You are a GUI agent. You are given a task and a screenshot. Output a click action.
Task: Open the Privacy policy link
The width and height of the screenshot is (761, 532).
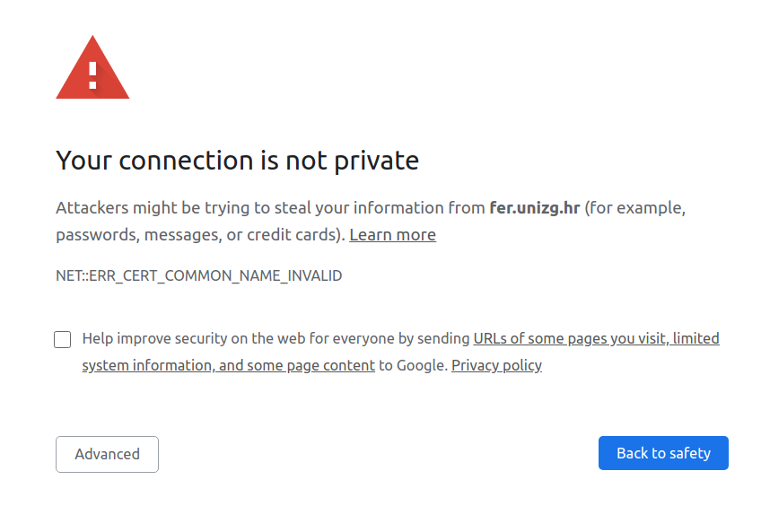pos(496,365)
